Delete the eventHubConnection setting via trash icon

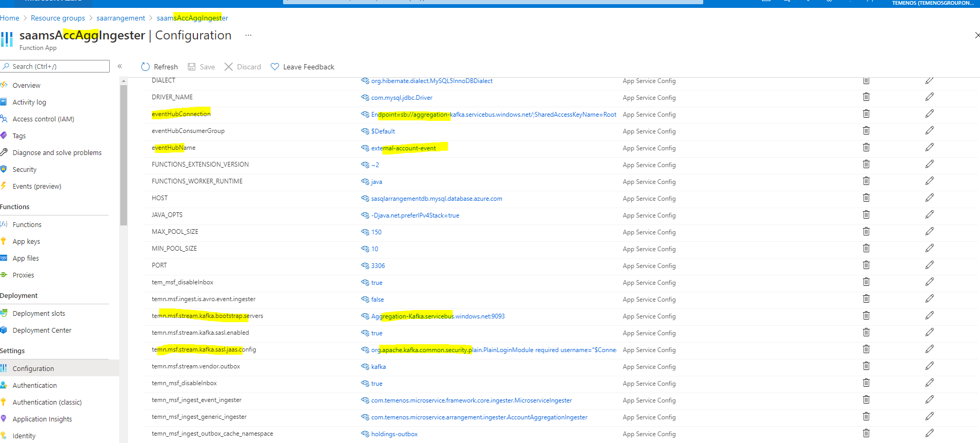(x=866, y=114)
